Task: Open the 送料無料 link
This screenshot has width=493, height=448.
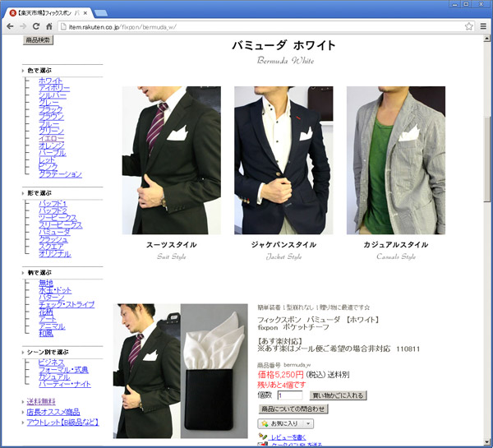Action: pyautogui.click(x=41, y=401)
